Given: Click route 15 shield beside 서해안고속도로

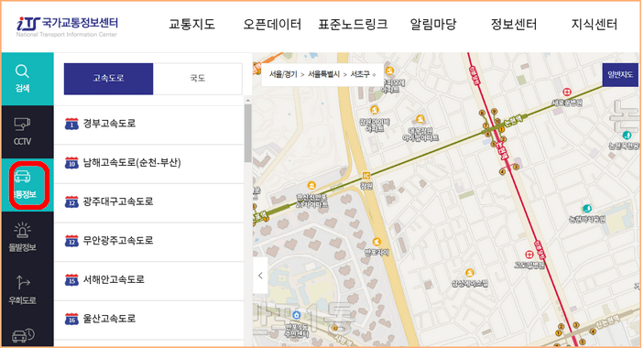Looking at the screenshot, I should tap(71, 279).
